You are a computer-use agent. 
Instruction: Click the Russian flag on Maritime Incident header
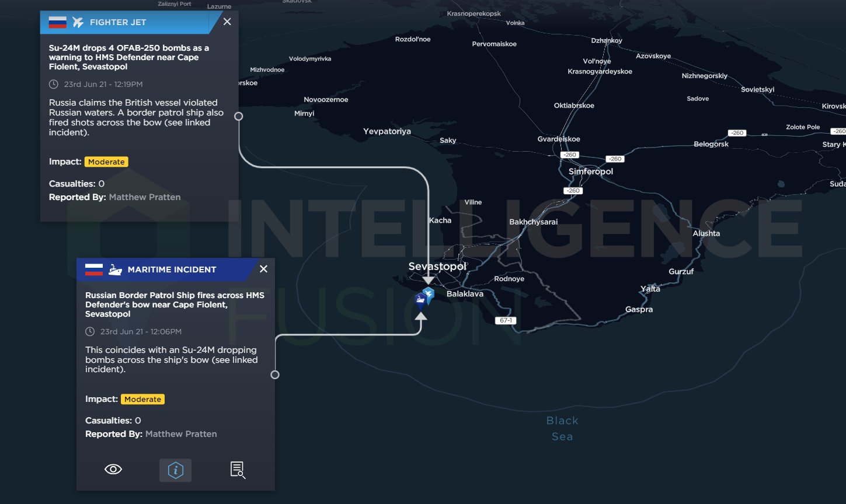[94, 269]
